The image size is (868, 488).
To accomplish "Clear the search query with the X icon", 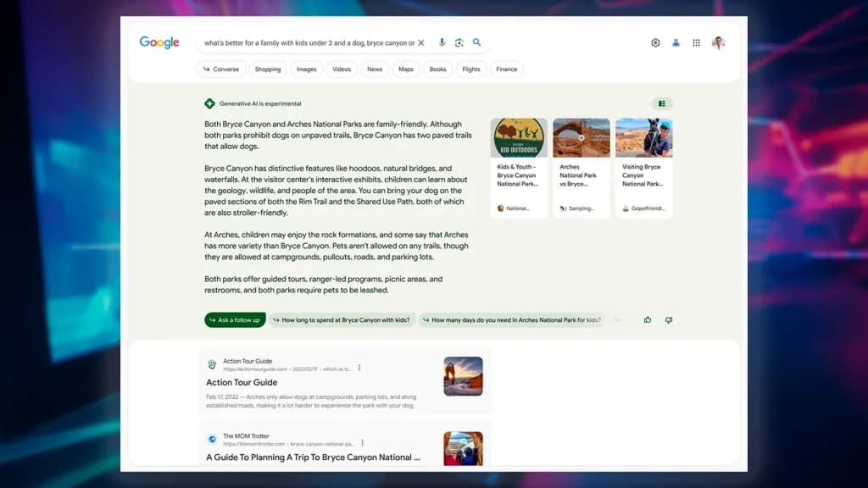I will tap(421, 42).
